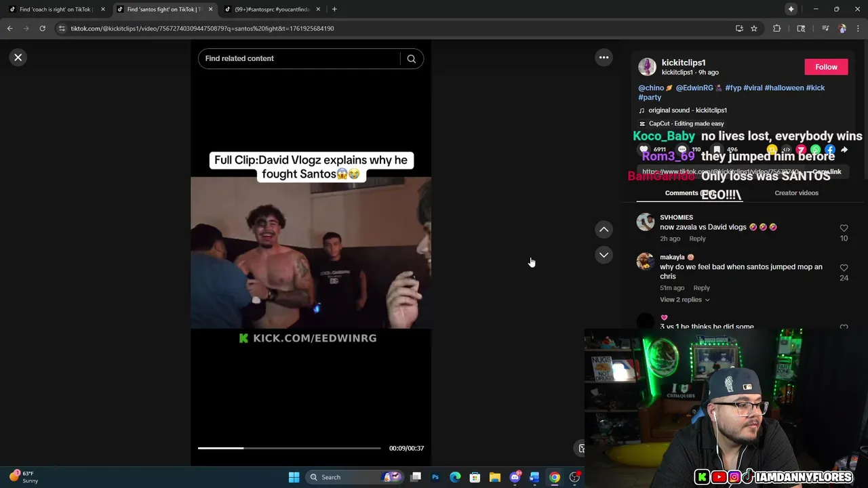Open SVHOMIES commenter avatar

646,222
